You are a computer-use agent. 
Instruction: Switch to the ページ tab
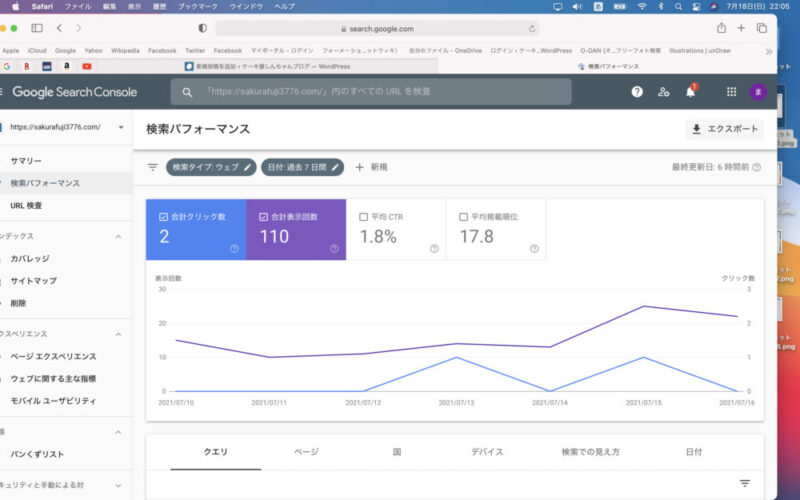[x=306, y=452]
